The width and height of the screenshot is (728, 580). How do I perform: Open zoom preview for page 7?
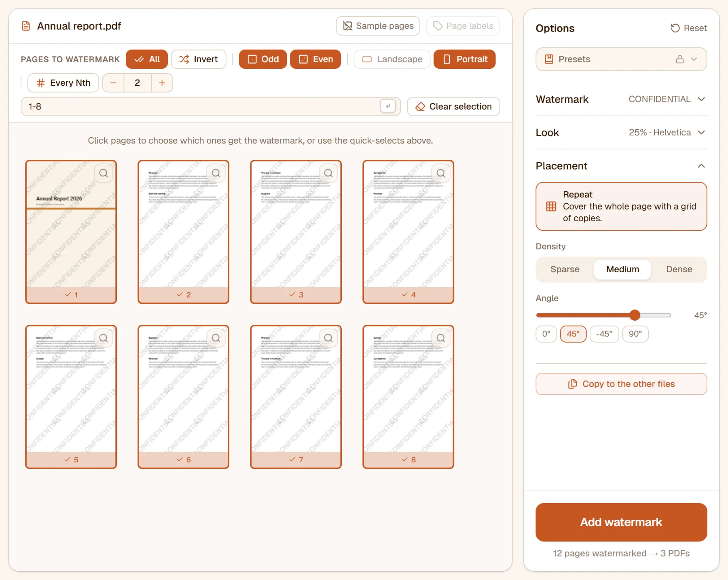(x=328, y=338)
